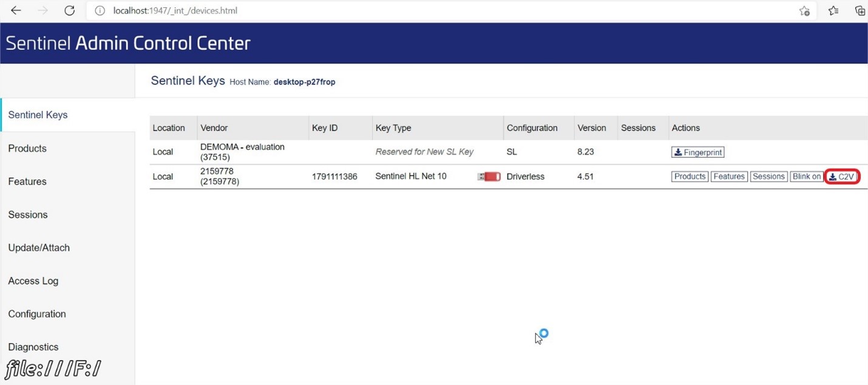Click the SL configuration cell
The image size is (868, 385).
point(511,152)
